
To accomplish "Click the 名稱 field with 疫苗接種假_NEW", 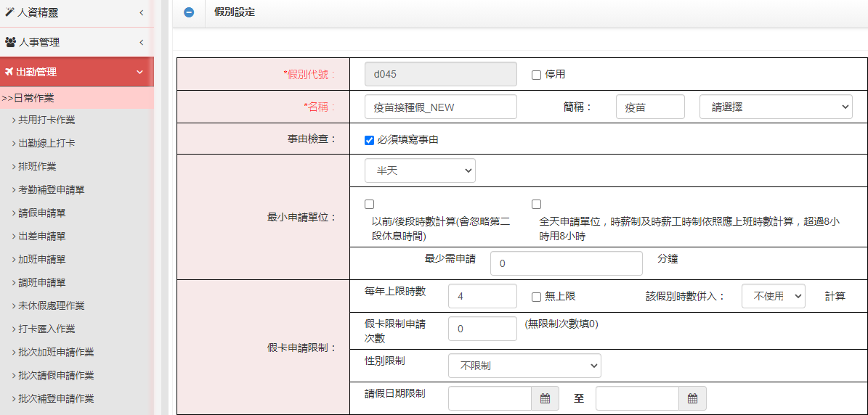I will coord(441,107).
